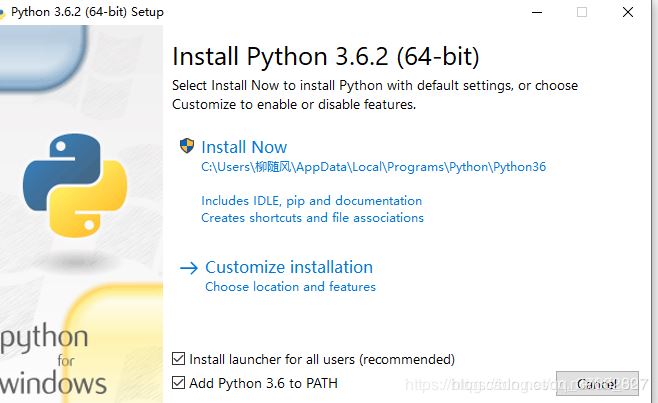Click "Includes IDLE, pip and documentation" text
Viewport: 658px width, 403px height.
tap(311, 201)
